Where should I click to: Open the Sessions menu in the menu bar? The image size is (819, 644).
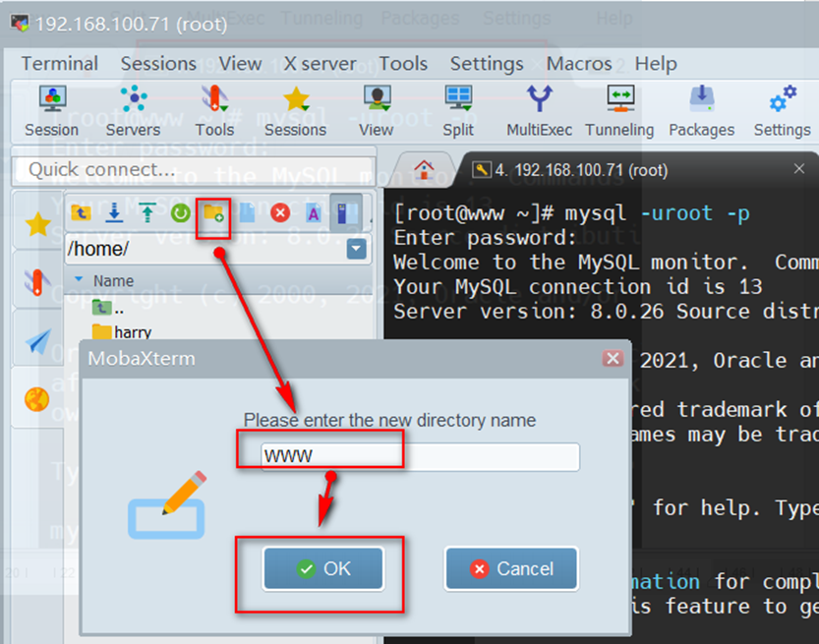[158, 64]
